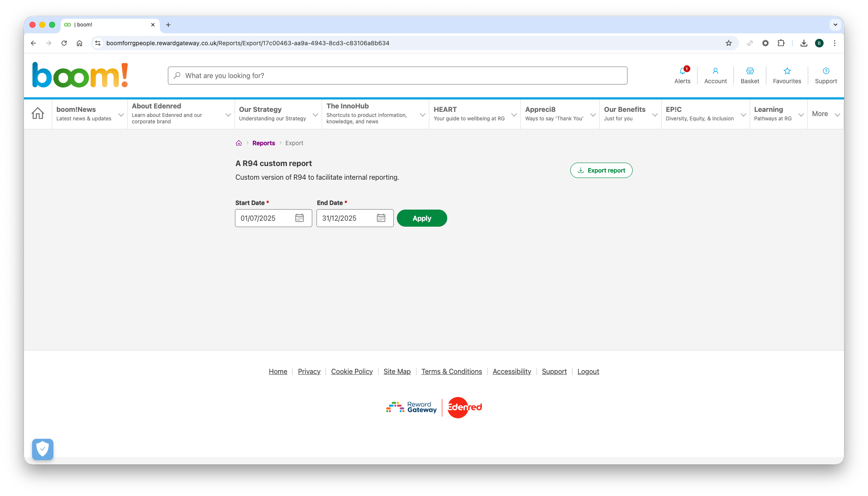Click the green Apply button
The width and height of the screenshot is (868, 496).
coord(422,218)
